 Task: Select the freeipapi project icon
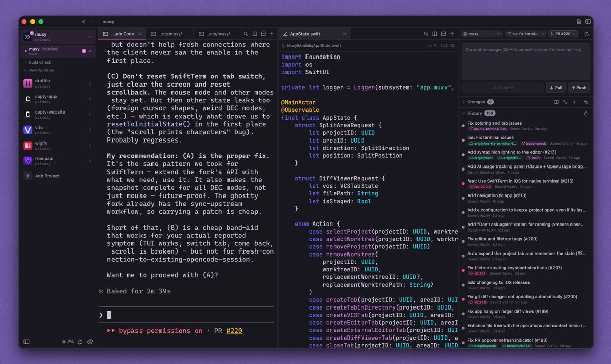[x=27, y=161]
